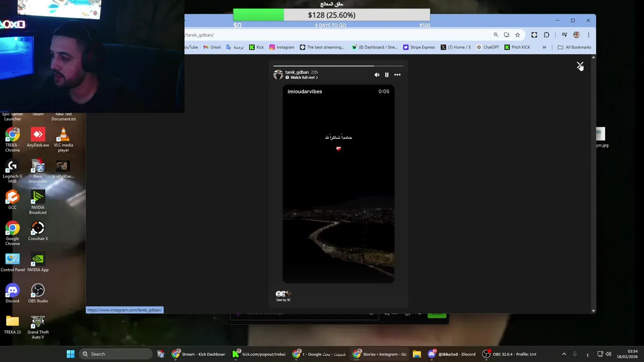This screenshot has width=644, height=362.
Task: Open TREKA - Chrome desktop shortcut
Action: click(13, 140)
